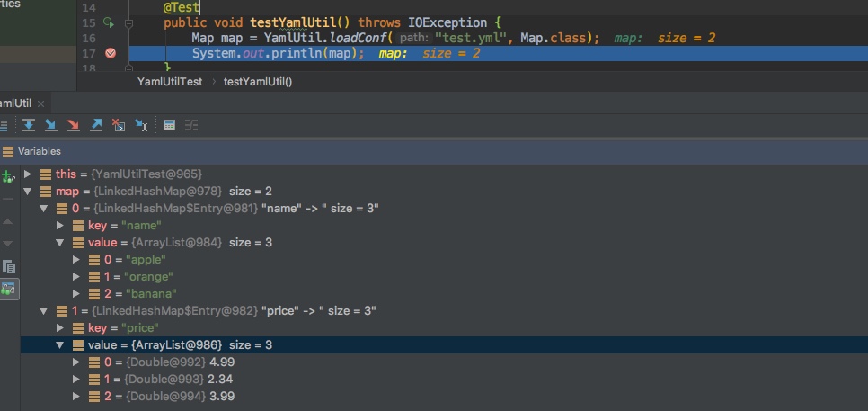
Task: Click the Step Over debugger icon
Action: 28,125
